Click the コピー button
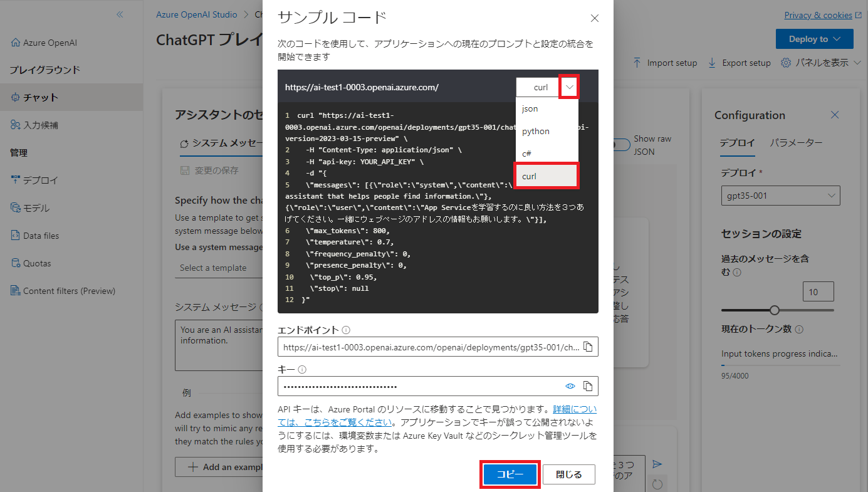 tap(510, 474)
